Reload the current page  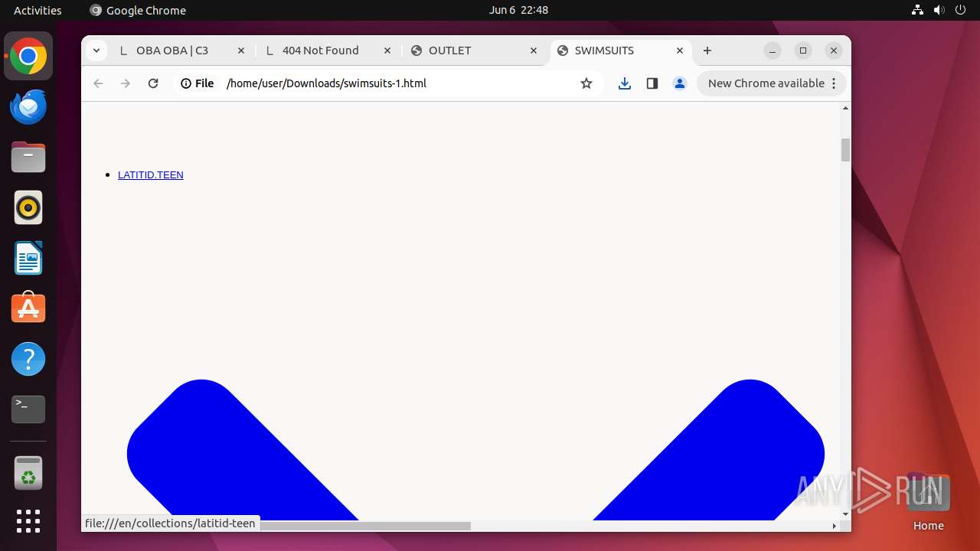[x=153, y=83]
